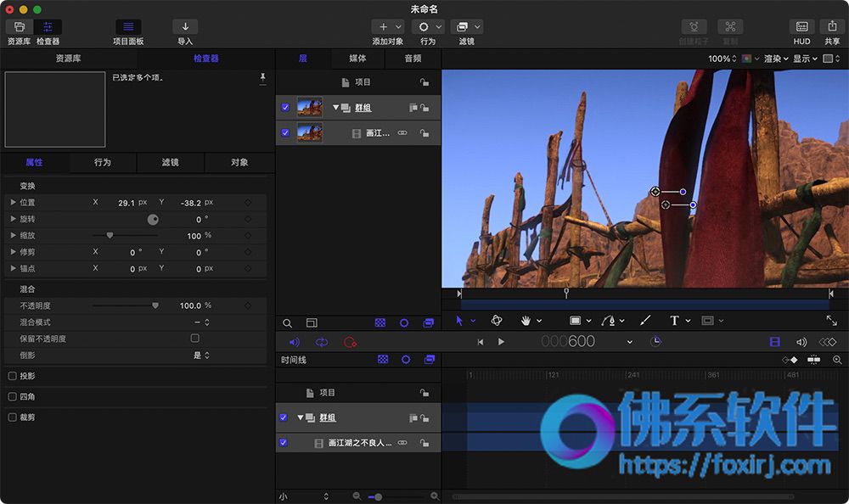Switch to the 资源库 pane tab

(68, 59)
